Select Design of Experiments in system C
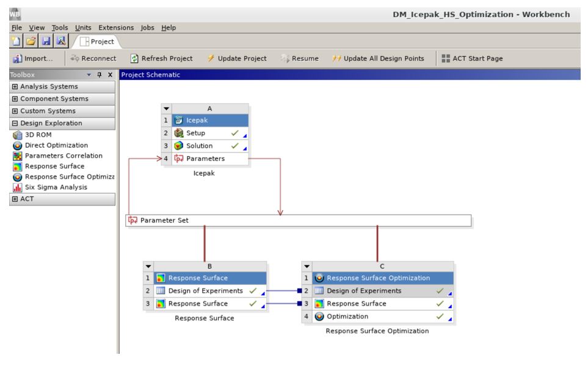Viewport: 588px width, 366px height. [x=383, y=291]
